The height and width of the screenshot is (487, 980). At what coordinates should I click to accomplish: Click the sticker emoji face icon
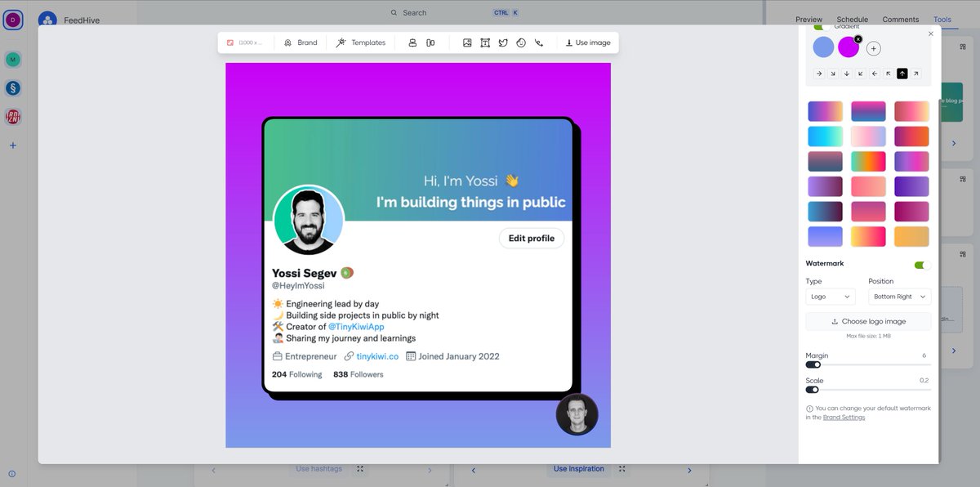point(521,42)
